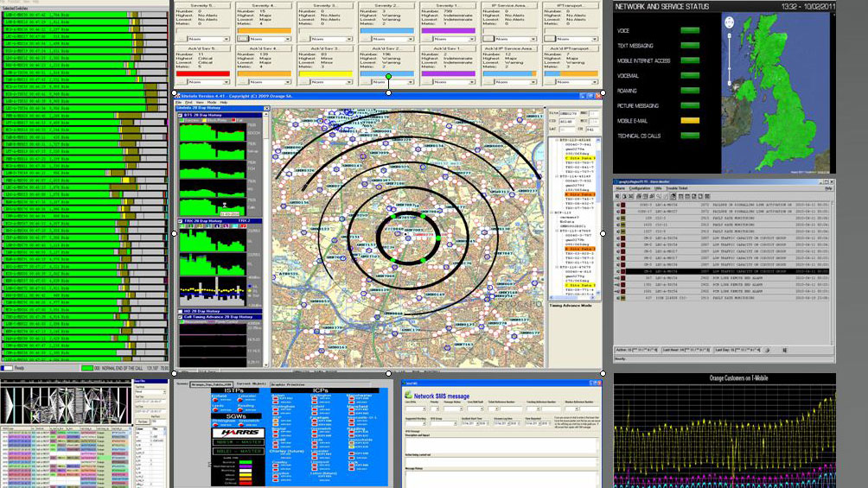The image size is (868, 488).
Task: Click the CID input field in SiteInfo
Action: click(567, 122)
